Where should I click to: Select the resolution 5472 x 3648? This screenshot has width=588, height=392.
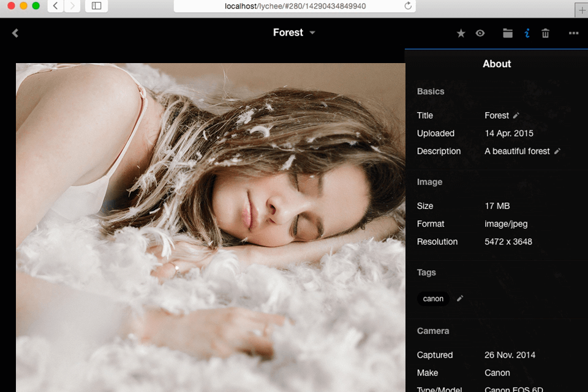pyautogui.click(x=508, y=241)
